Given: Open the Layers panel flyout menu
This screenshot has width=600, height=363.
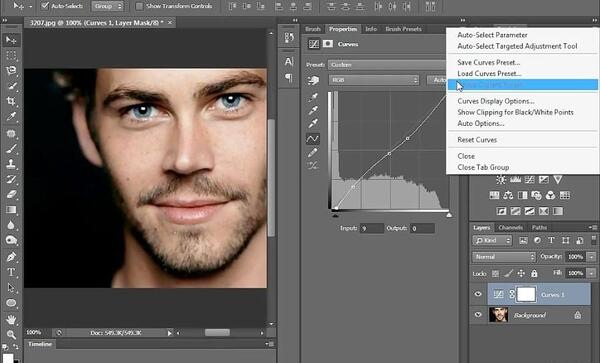Looking at the screenshot, I should 593,227.
